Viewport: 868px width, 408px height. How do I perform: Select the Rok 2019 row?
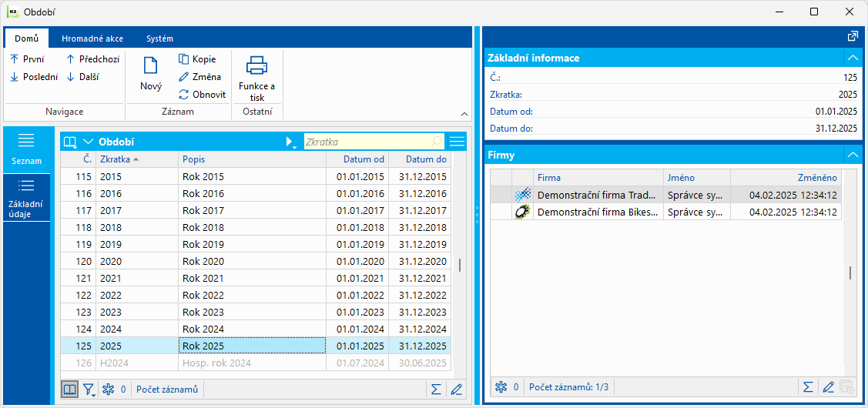coord(255,245)
